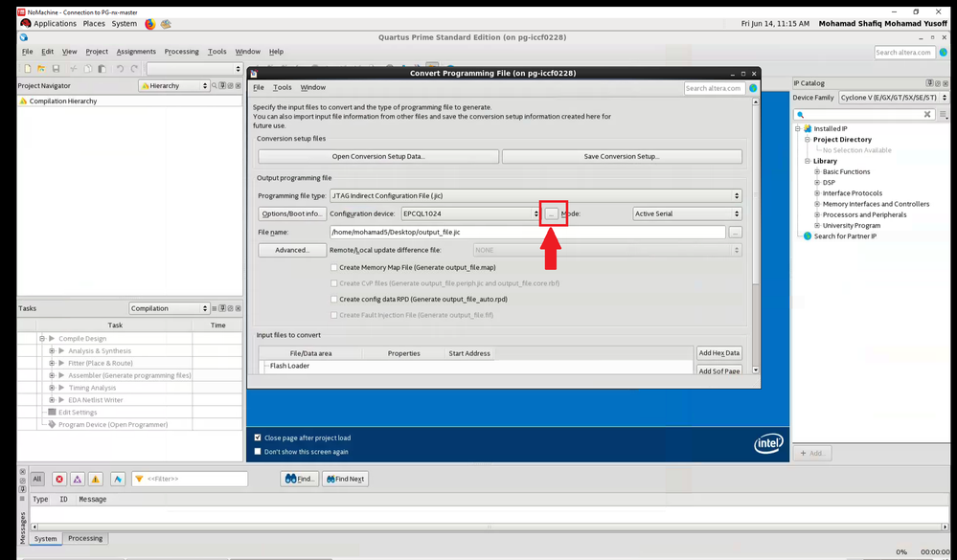Expand Basic Functions in IP Catalog
Image resolution: width=957 pixels, height=560 pixels.
[x=817, y=172]
